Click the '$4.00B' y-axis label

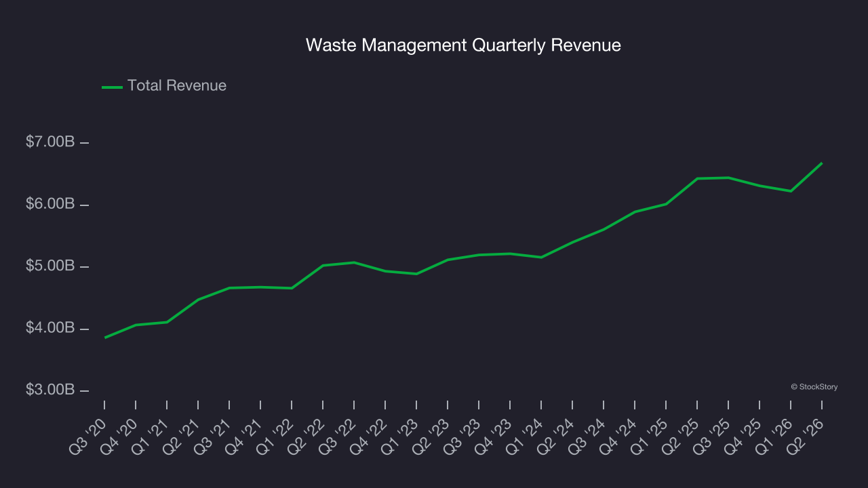tap(50, 328)
